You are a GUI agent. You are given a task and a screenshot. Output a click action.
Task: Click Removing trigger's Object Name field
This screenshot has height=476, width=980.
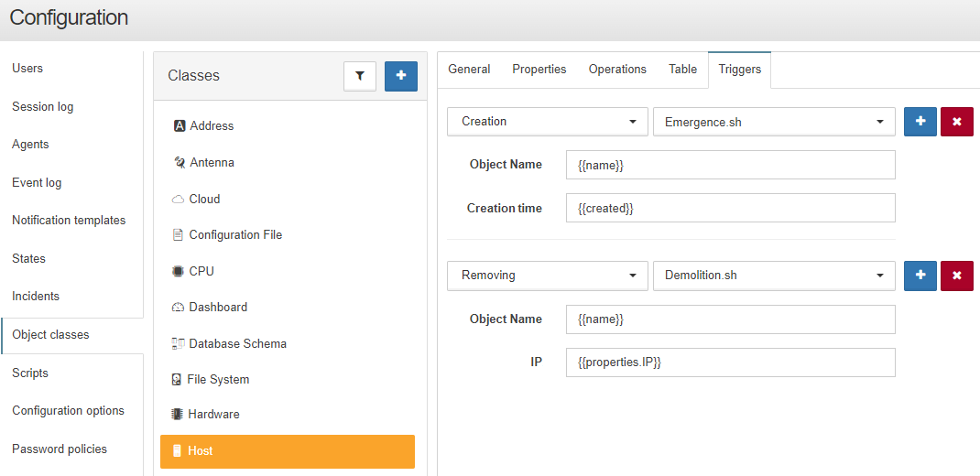(x=731, y=319)
